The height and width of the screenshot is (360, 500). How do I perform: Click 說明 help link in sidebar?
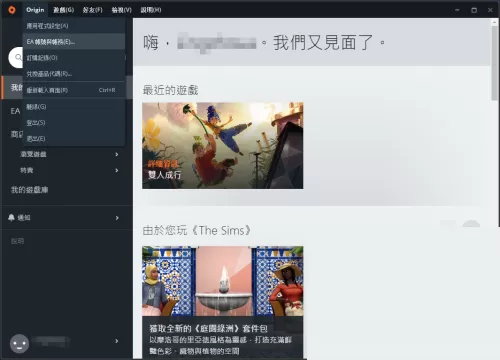17,241
